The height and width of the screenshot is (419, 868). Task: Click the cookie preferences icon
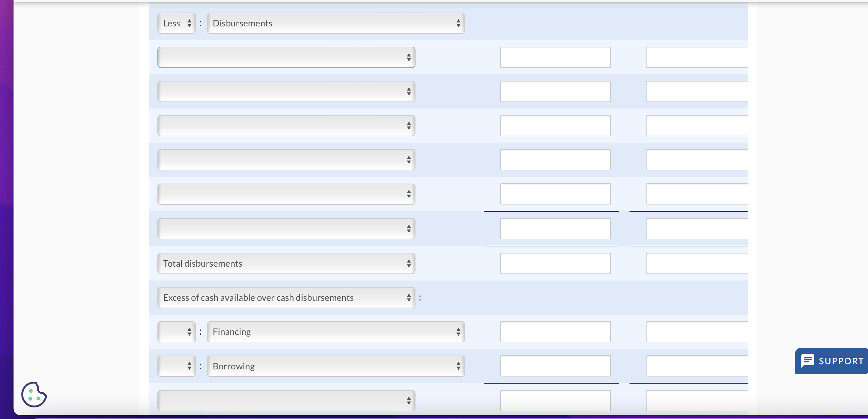[34, 394]
